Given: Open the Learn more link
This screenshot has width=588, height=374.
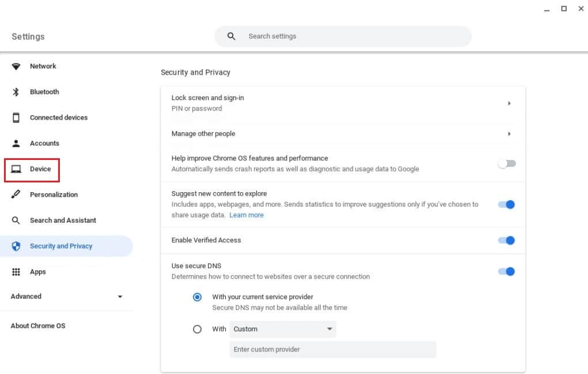Looking at the screenshot, I should (x=246, y=215).
